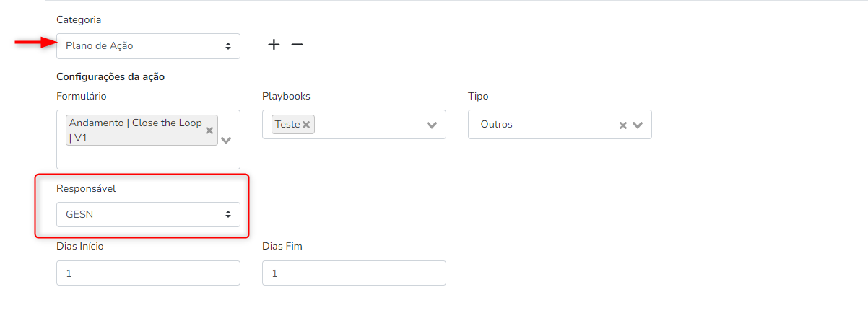
Task: Expand the Playbooks chevron arrow
Action: click(x=432, y=125)
